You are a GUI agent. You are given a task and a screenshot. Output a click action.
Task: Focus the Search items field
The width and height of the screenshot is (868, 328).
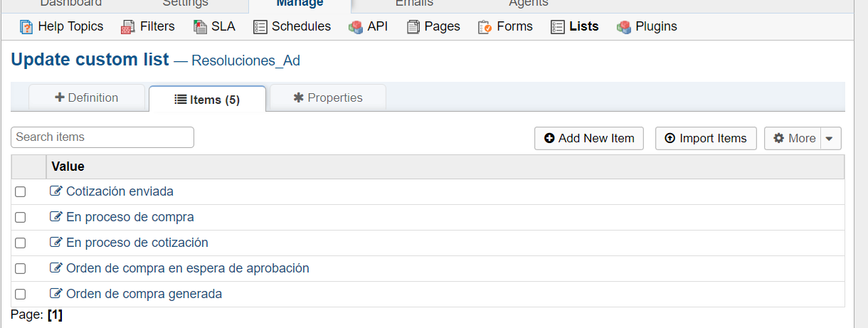[102, 137]
